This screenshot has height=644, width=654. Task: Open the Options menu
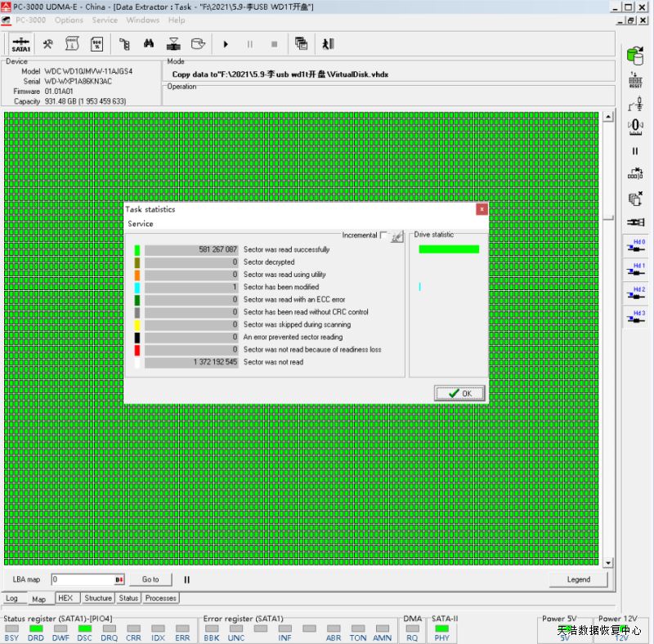[69, 20]
